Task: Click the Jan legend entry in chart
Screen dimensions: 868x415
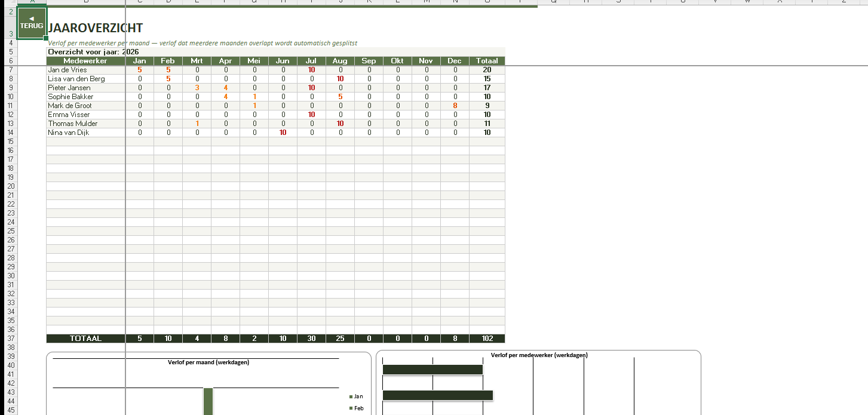Action: pos(357,396)
